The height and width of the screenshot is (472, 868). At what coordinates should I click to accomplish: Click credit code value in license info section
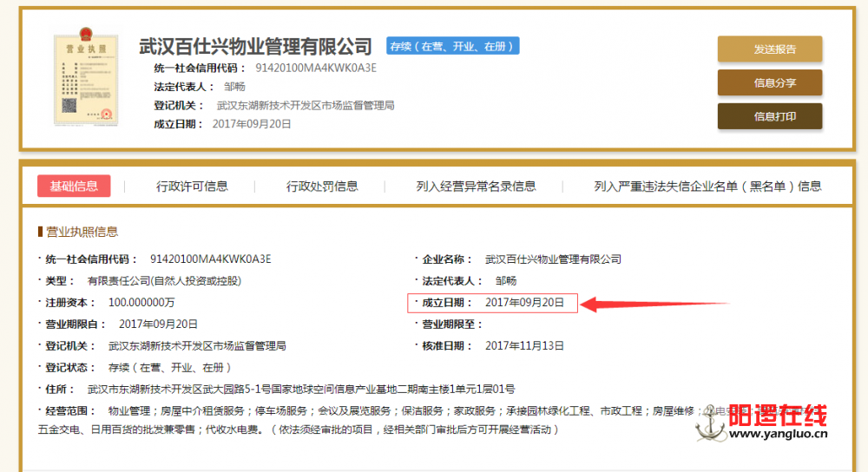coord(210,259)
